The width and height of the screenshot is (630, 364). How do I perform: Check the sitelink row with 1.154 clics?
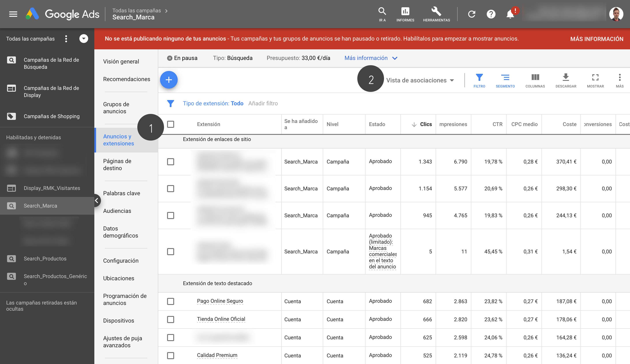click(170, 189)
